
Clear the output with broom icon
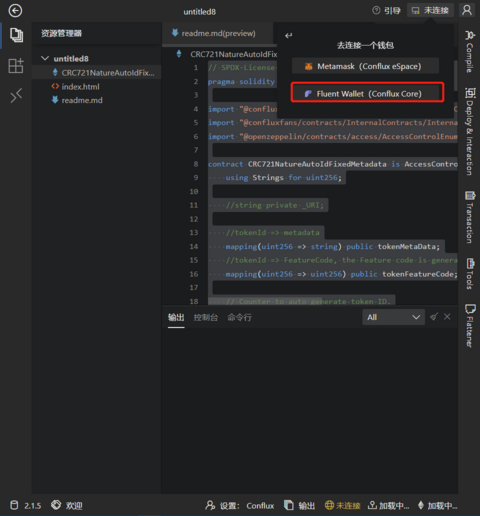(434, 317)
